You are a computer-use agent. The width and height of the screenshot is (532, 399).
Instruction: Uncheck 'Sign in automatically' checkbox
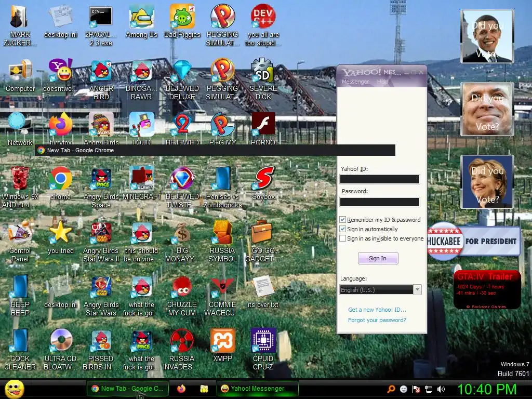coord(343,229)
